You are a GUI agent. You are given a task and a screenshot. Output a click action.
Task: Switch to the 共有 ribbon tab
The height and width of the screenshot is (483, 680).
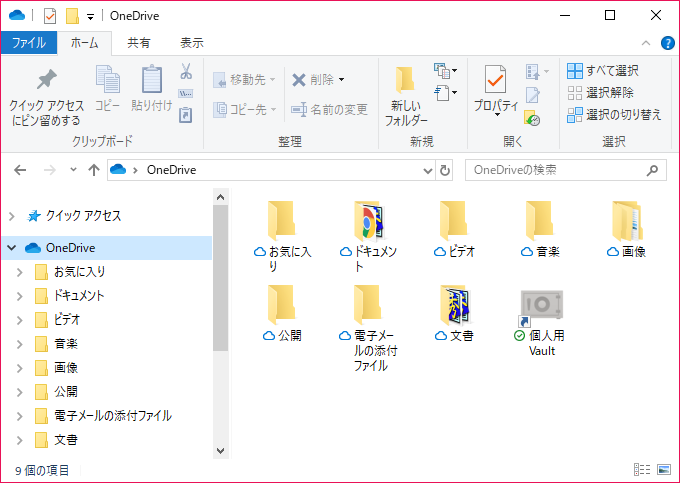[139, 43]
